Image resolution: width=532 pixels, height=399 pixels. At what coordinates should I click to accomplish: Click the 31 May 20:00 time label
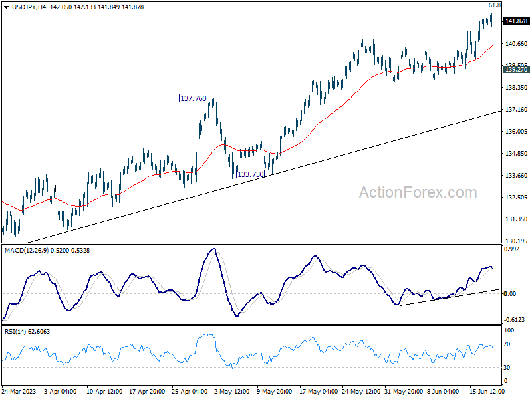403,391
